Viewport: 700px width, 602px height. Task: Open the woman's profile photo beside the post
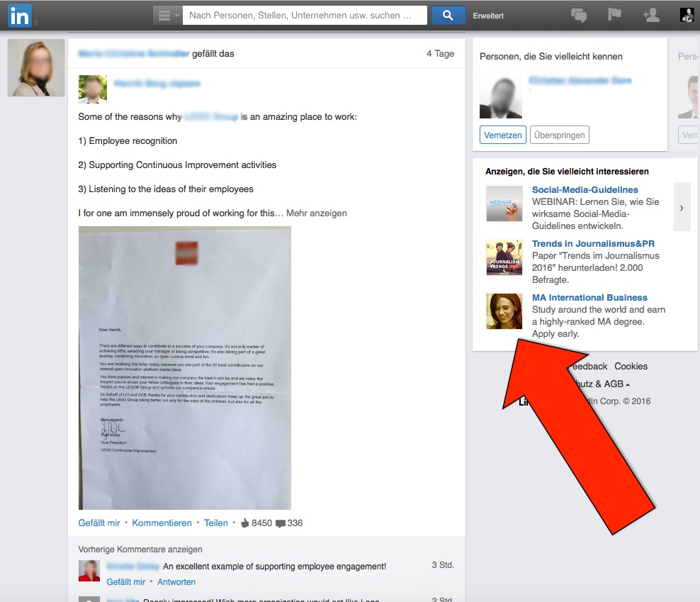click(x=36, y=67)
